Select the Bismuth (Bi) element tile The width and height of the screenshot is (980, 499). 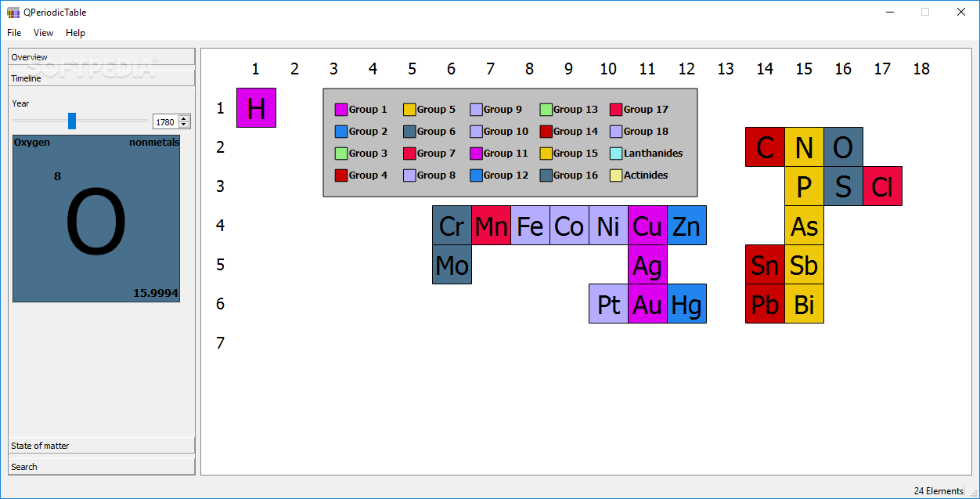(804, 304)
